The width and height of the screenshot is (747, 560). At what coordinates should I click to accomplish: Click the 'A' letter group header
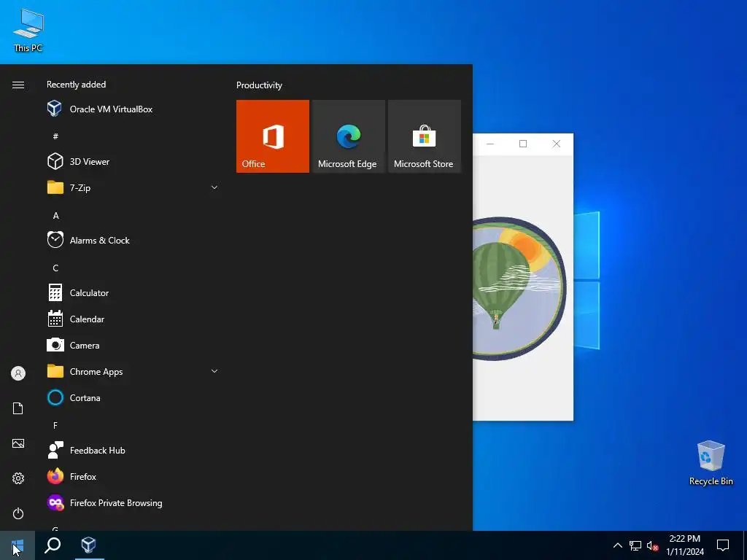click(55, 216)
